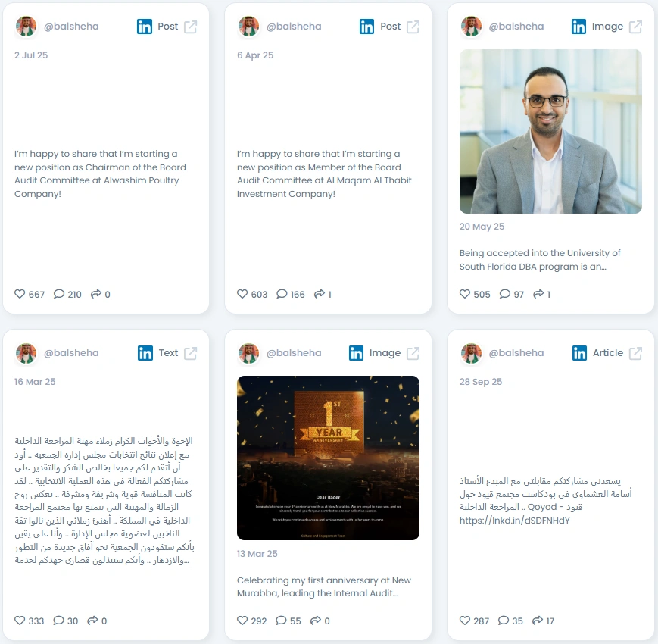Click @balsheha handle on the Article card

(516, 353)
